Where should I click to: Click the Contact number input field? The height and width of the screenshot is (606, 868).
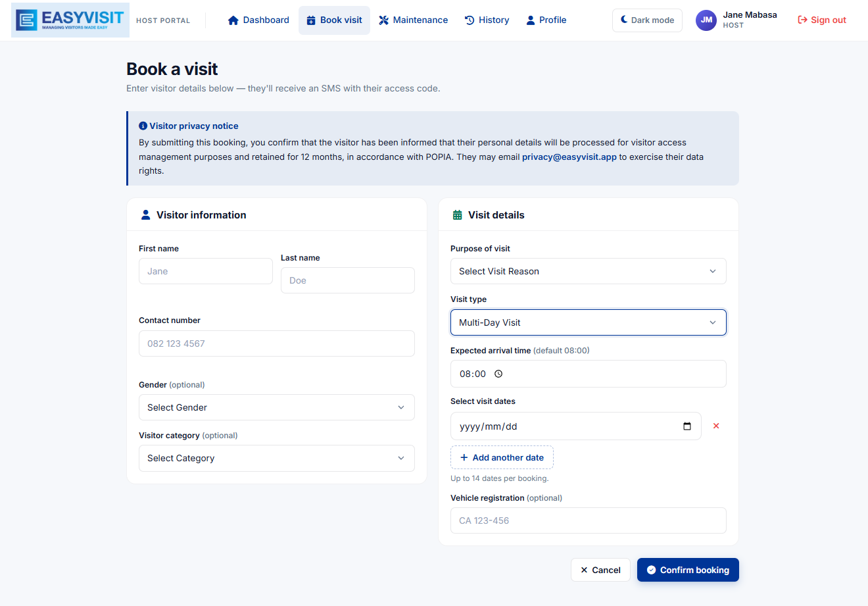(x=277, y=343)
